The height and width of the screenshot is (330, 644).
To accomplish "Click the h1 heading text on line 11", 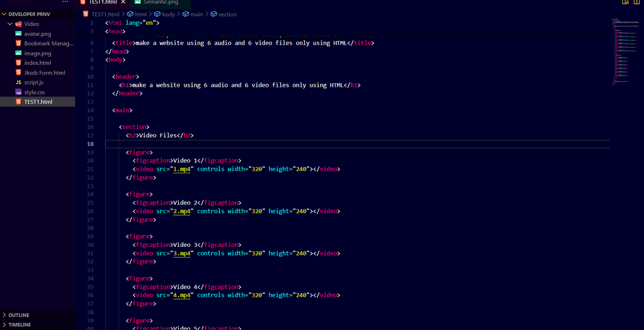I will 238,85.
